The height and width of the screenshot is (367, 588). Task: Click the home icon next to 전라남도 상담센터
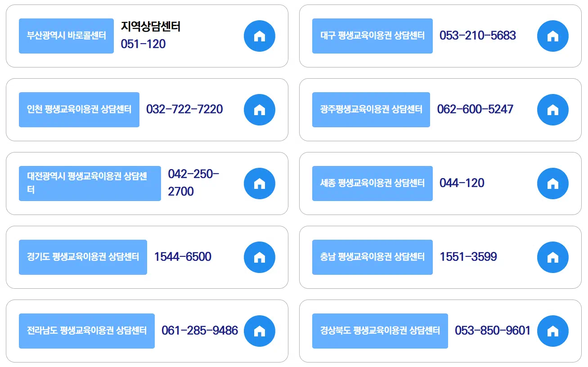(x=259, y=331)
